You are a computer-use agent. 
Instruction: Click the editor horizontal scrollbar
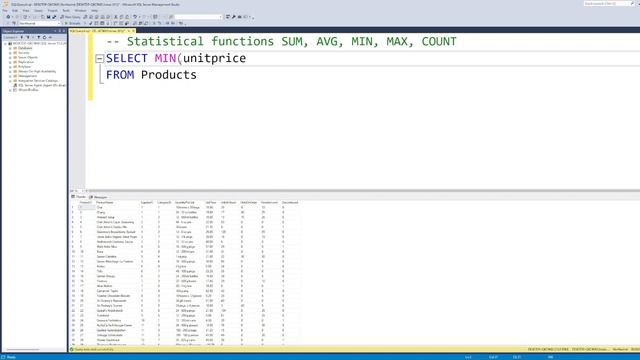tap(363, 191)
